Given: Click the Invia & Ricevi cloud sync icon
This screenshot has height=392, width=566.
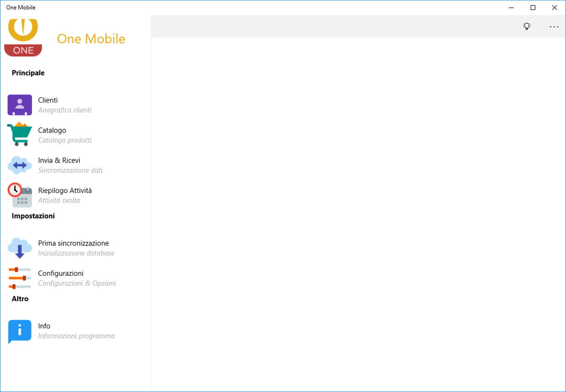Looking at the screenshot, I should (x=19, y=165).
